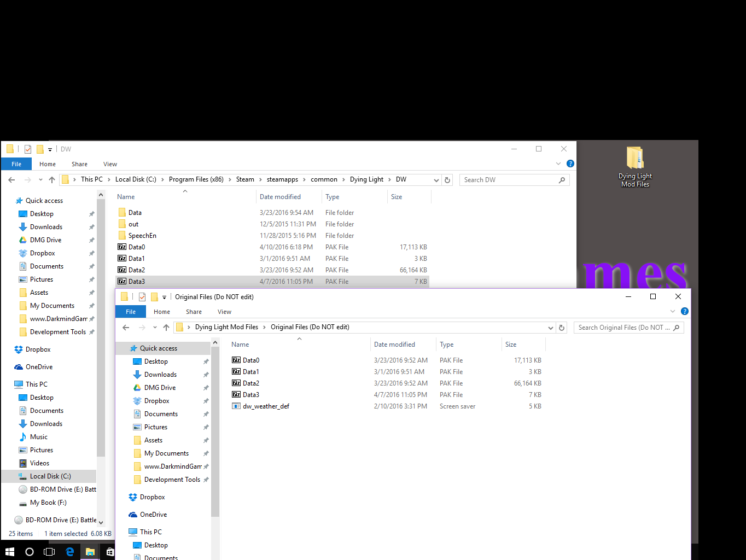746x560 pixels.
Task: Select the SpeechEn folder in DW window
Action: pyautogui.click(x=142, y=236)
